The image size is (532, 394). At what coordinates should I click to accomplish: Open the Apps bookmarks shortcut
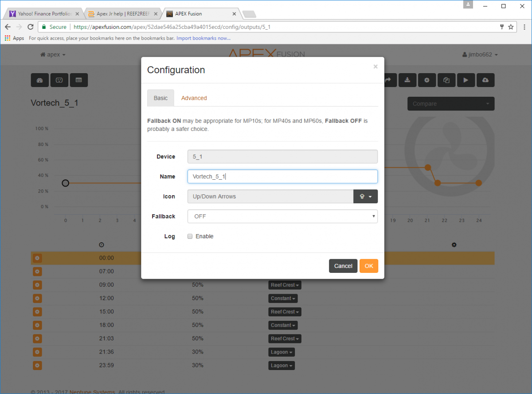[x=14, y=38]
